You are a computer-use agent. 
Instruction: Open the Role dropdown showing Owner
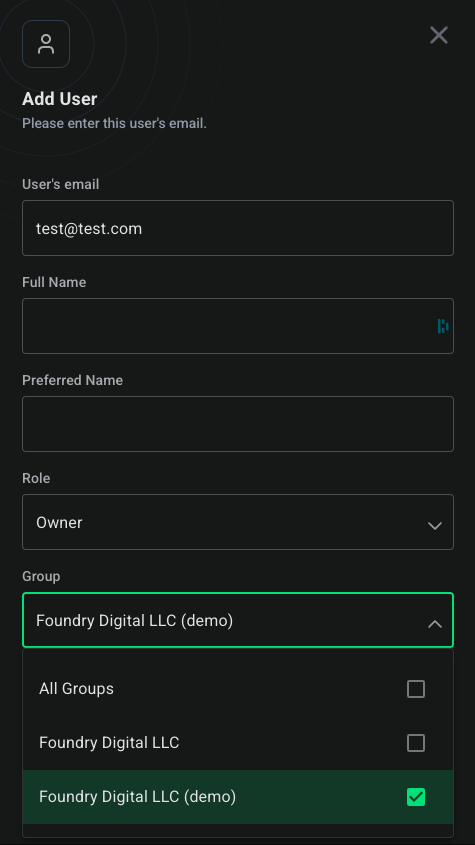pos(238,522)
